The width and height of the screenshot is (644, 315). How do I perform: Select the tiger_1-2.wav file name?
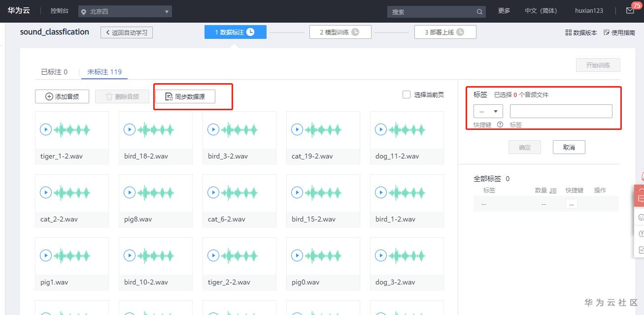61,156
